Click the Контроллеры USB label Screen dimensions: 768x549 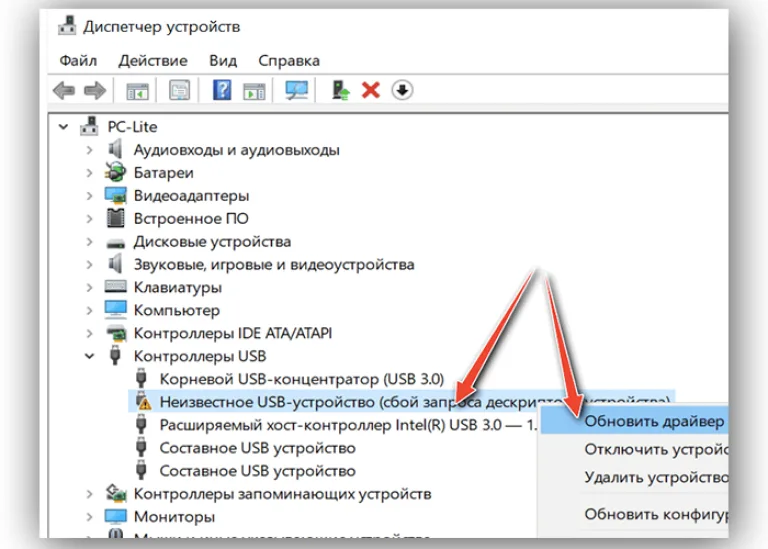coord(200,356)
